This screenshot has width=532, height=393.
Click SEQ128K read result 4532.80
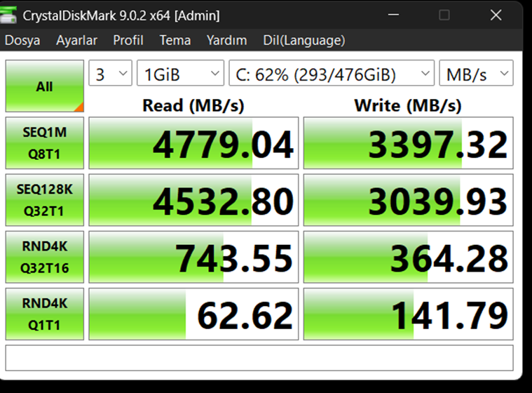pos(193,200)
